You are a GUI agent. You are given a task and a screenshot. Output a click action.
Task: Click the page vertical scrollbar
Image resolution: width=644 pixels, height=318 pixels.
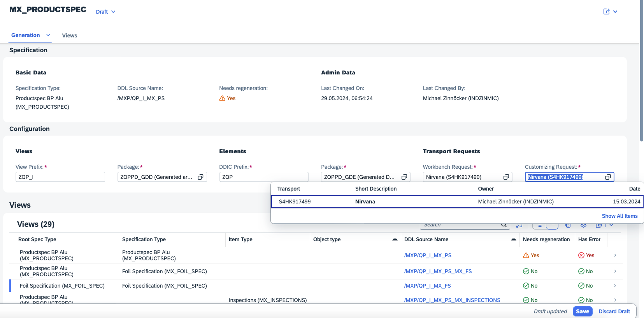click(642, 70)
